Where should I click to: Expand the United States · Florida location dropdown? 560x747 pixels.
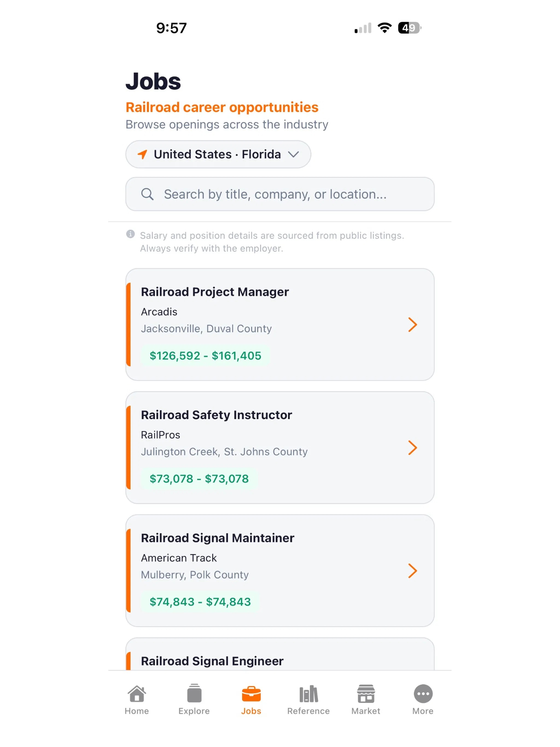coord(218,154)
